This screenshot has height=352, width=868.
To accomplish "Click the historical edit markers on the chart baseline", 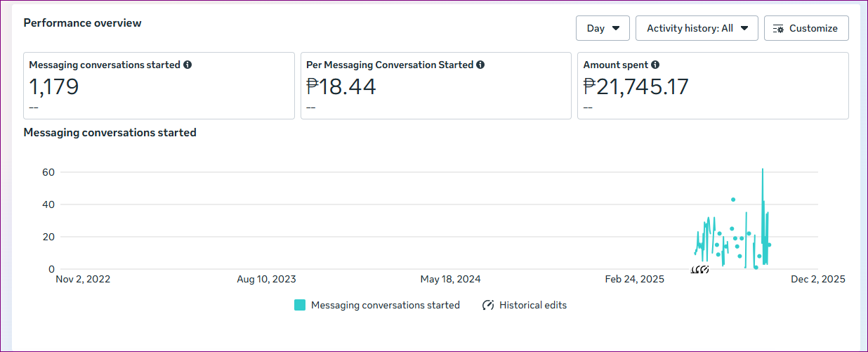I will click(x=700, y=269).
